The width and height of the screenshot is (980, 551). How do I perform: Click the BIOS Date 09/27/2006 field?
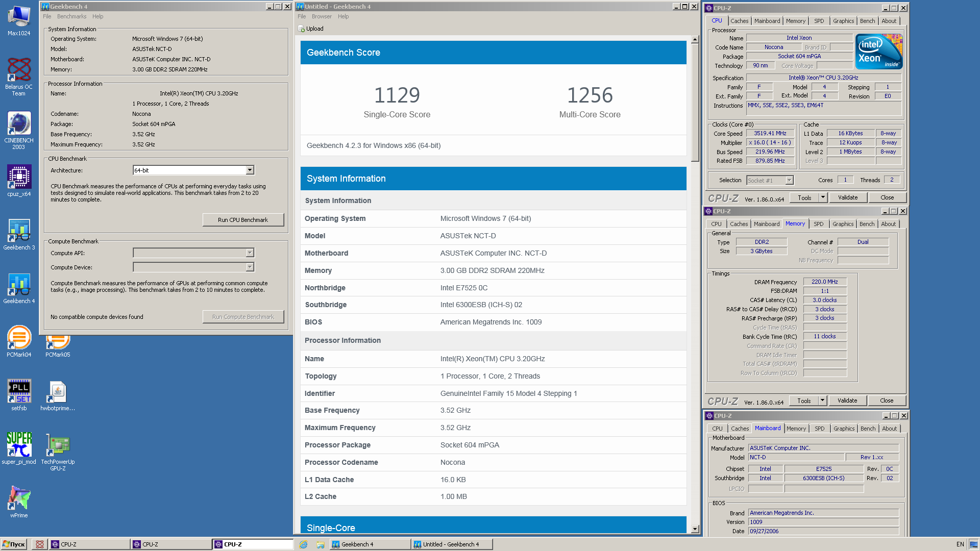(x=823, y=531)
